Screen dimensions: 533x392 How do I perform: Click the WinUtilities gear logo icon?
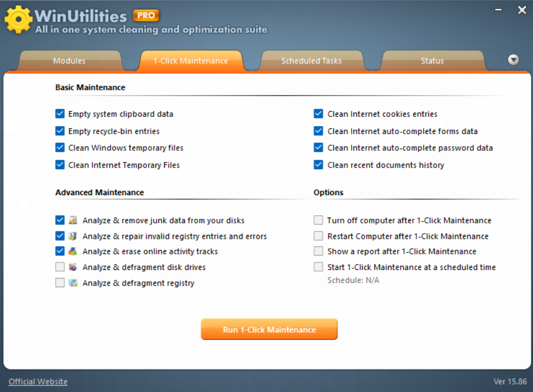(18, 20)
